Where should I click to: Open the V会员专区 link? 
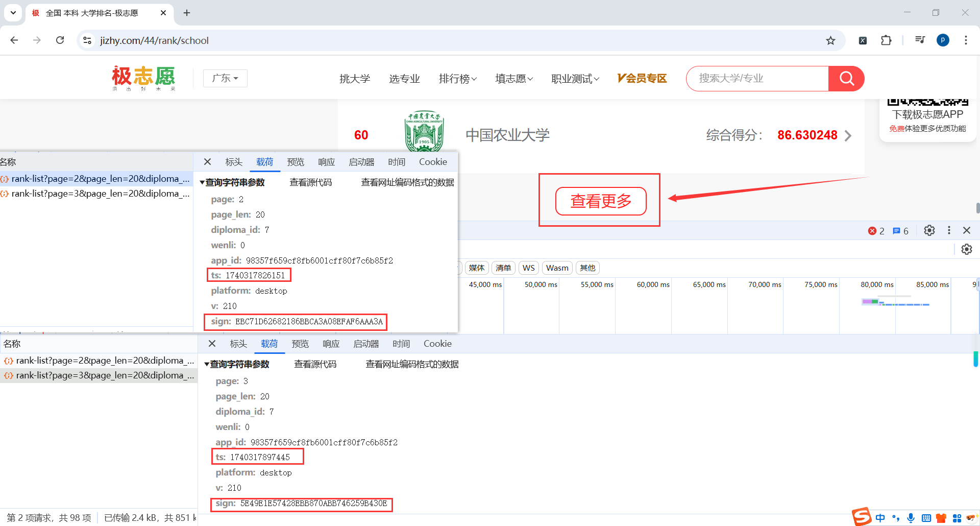coord(642,78)
